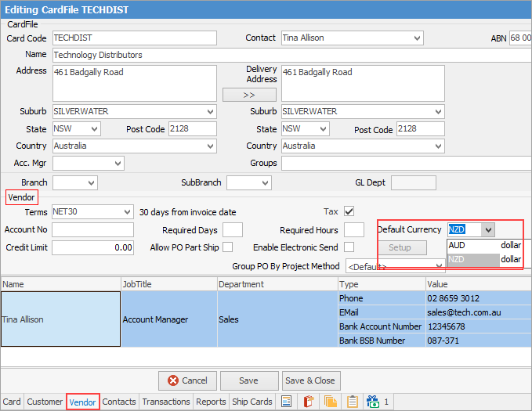The height and width of the screenshot is (411, 532).
Task: Untick the Tax checkbox
Action: [349, 211]
